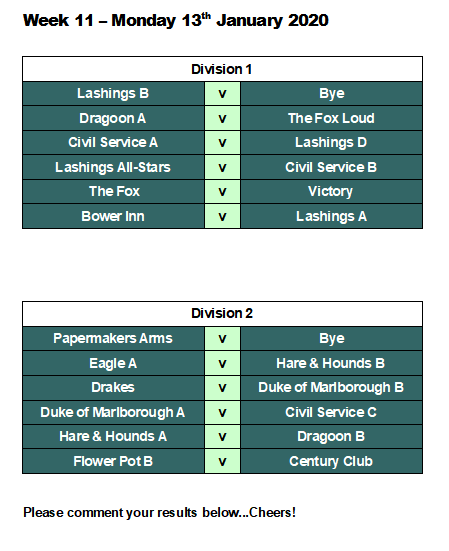
Task: Click the Victory team cell
Action: pyautogui.click(x=331, y=192)
